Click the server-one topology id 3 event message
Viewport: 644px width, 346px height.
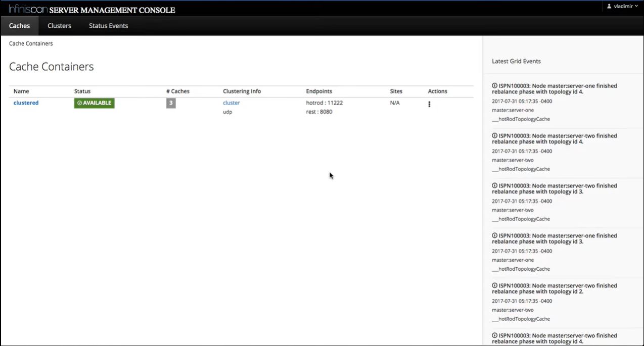(x=555, y=239)
